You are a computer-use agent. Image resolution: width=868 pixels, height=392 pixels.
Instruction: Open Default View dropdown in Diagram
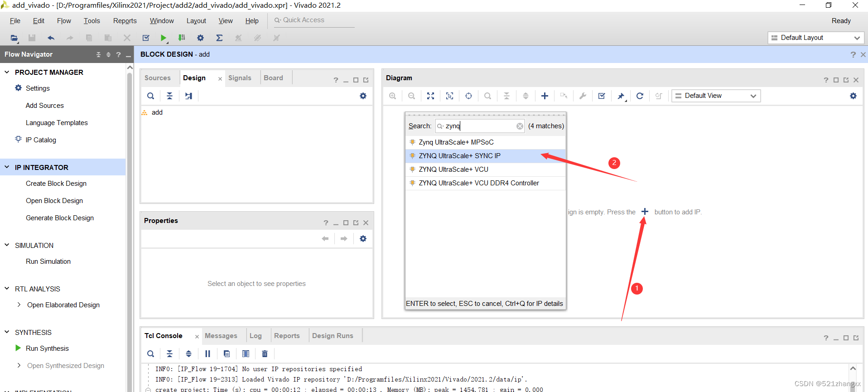(x=716, y=96)
